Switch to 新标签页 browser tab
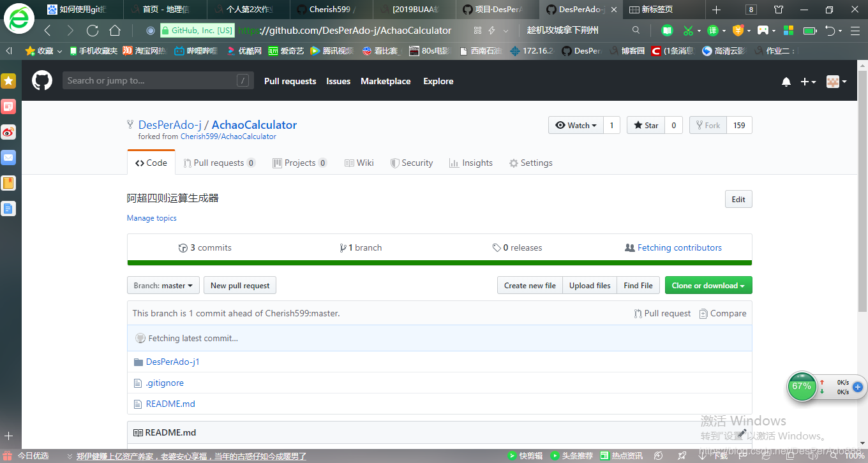 click(x=664, y=10)
